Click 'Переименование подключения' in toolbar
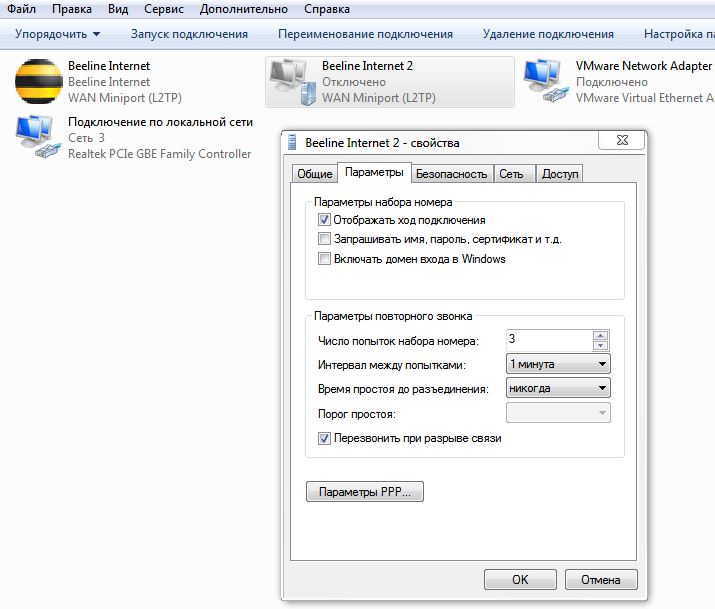 coord(365,34)
